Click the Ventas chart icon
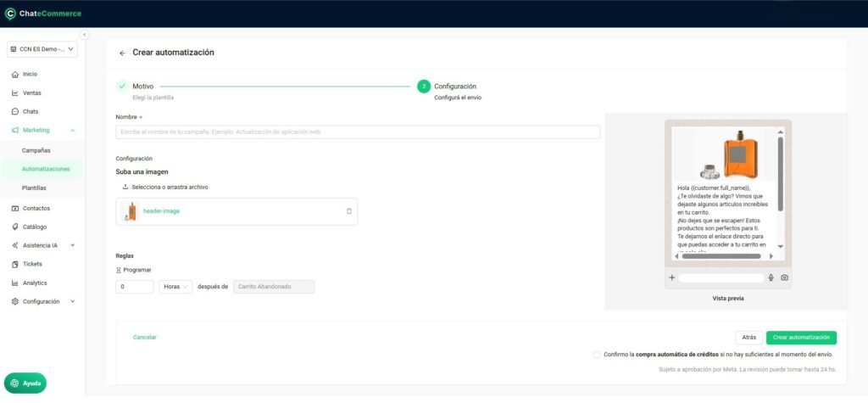This screenshot has width=868, height=403. 15,93
